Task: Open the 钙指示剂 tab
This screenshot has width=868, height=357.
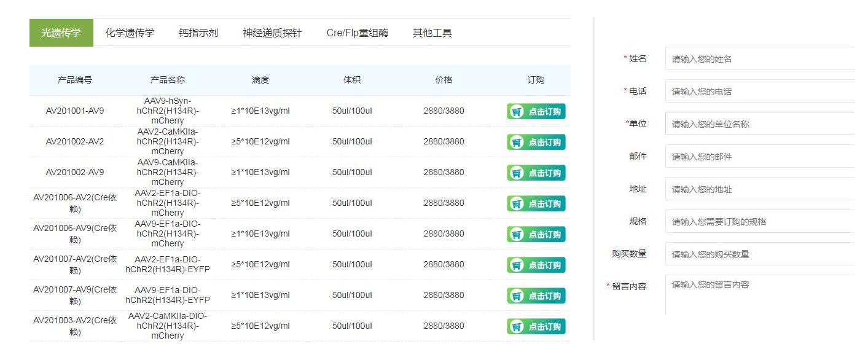Action: pyautogui.click(x=198, y=33)
